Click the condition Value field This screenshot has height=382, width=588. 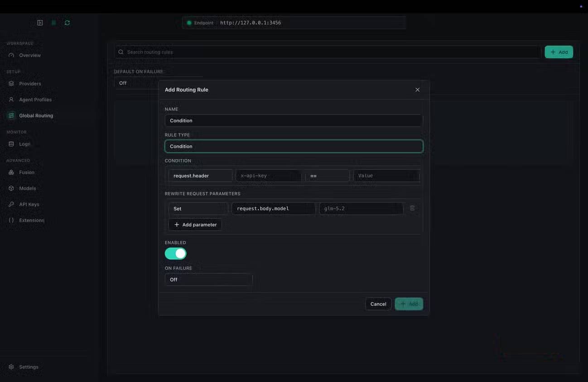pyautogui.click(x=386, y=176)
